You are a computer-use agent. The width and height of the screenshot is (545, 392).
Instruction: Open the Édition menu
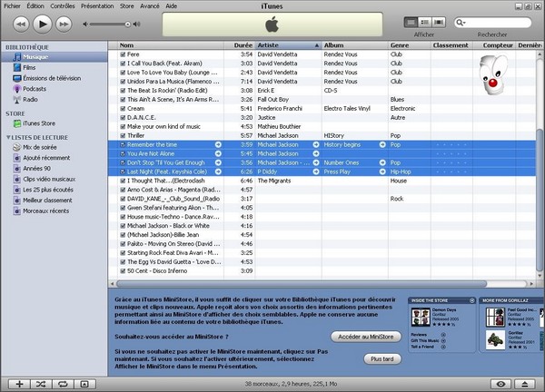pos(35,6)
